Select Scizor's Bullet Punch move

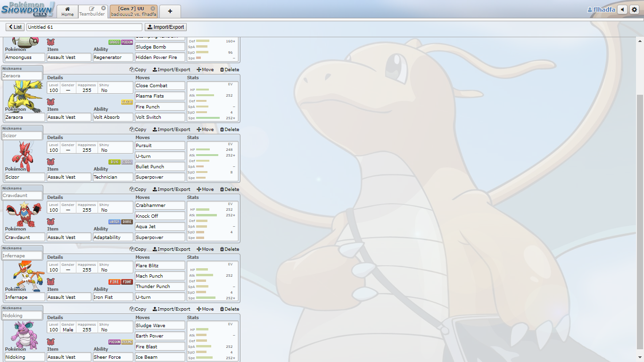tap(160, 166)
